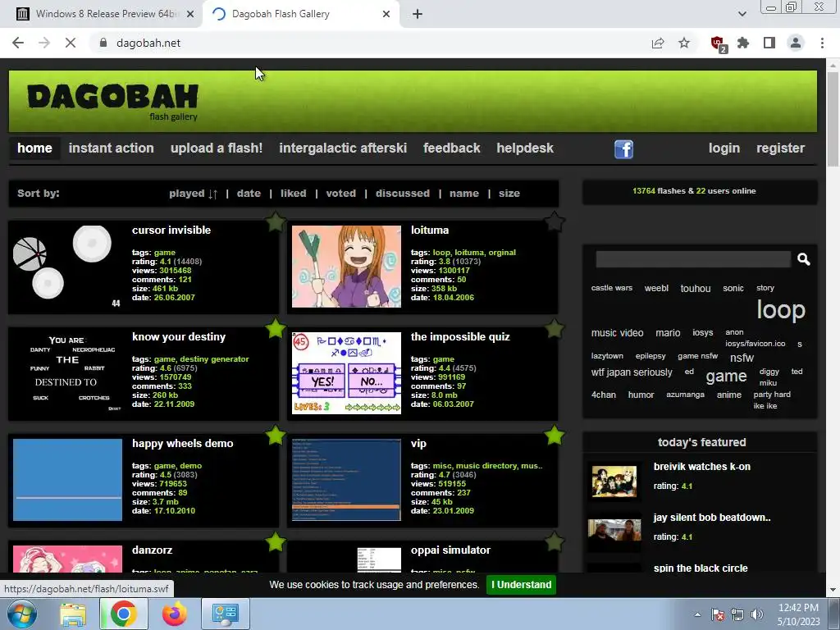
Task: Open know your destiny title link
Action: pyautogui.click(x=179, y=337)
